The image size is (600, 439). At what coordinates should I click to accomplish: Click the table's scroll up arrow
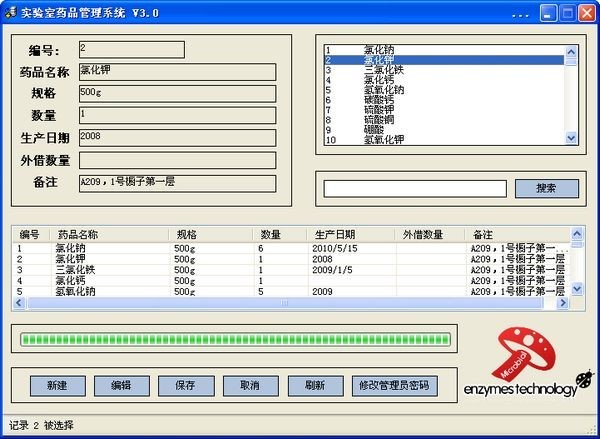click(x=577, y=233)
